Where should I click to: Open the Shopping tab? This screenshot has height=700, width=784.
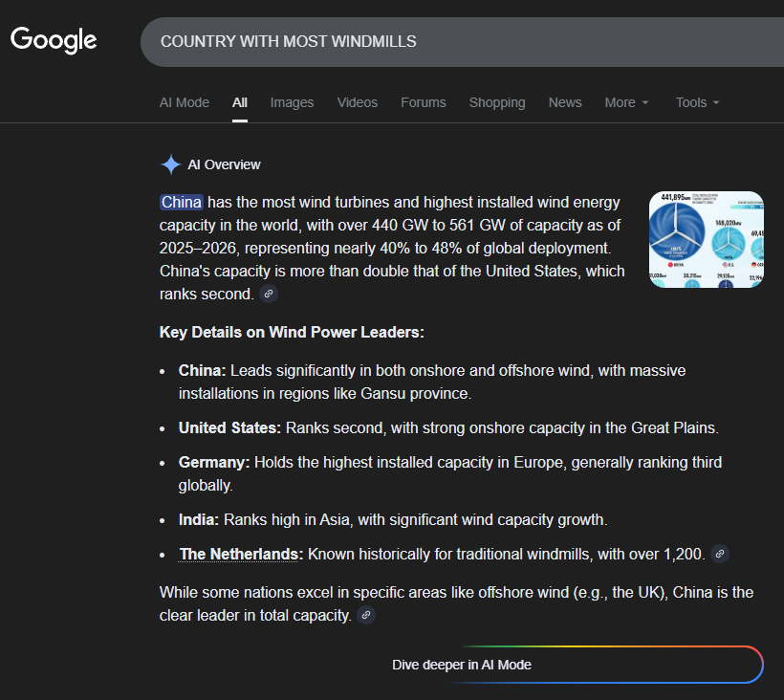pos(497,102)
